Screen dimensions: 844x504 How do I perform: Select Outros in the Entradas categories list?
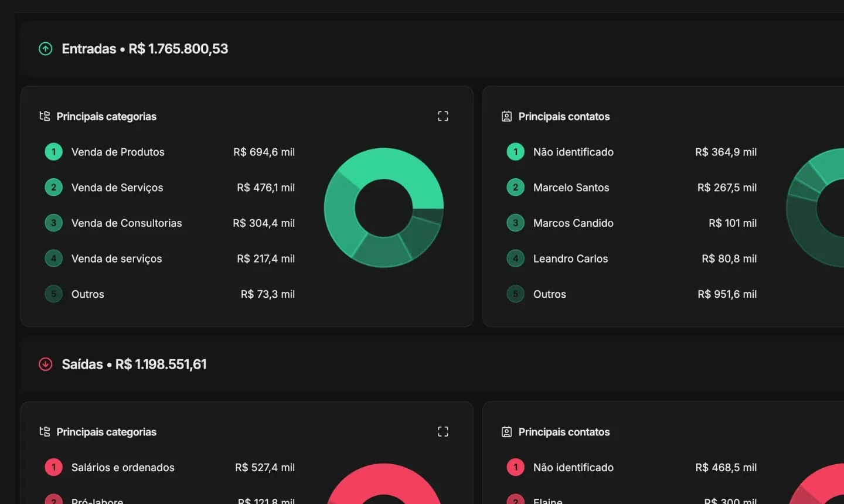pyautogui.click(x=88, y=294)
